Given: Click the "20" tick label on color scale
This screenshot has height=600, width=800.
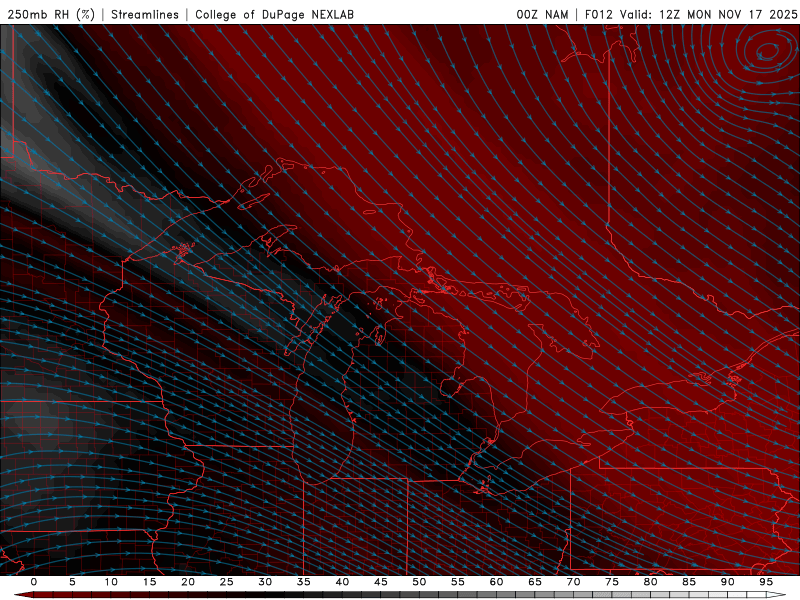Looking at the screenshot, I should [188, 582].
